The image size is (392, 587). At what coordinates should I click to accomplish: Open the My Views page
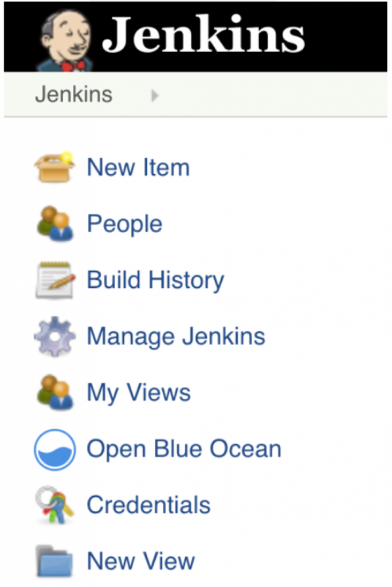click(138, 392)
